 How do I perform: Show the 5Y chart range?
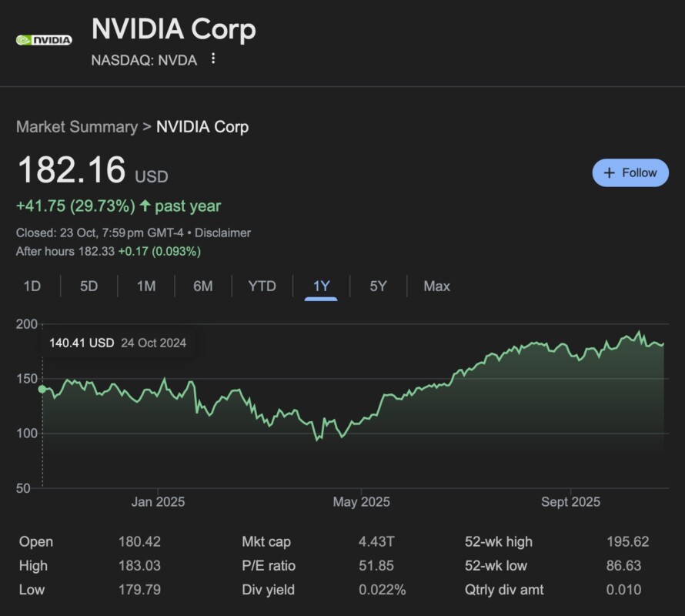coord(378,286)
